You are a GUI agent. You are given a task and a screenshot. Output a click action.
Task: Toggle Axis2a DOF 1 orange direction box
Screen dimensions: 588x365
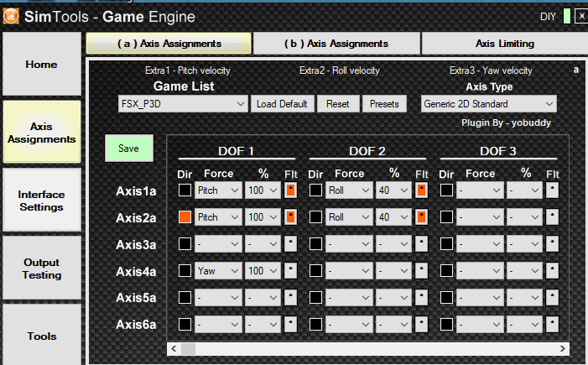185,216
